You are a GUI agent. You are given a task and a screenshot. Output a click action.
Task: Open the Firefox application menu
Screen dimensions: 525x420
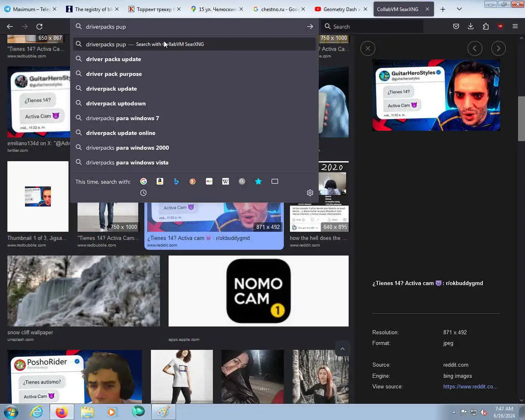pos(515,27)
